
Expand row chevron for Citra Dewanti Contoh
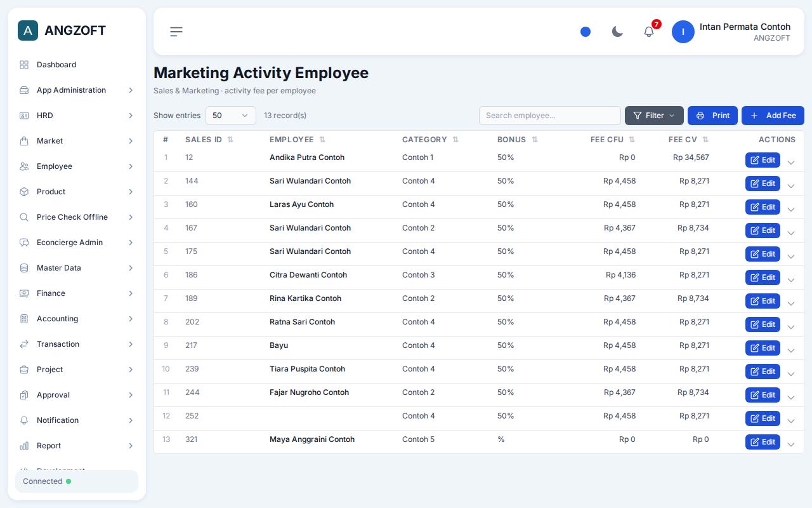point(791,280)
